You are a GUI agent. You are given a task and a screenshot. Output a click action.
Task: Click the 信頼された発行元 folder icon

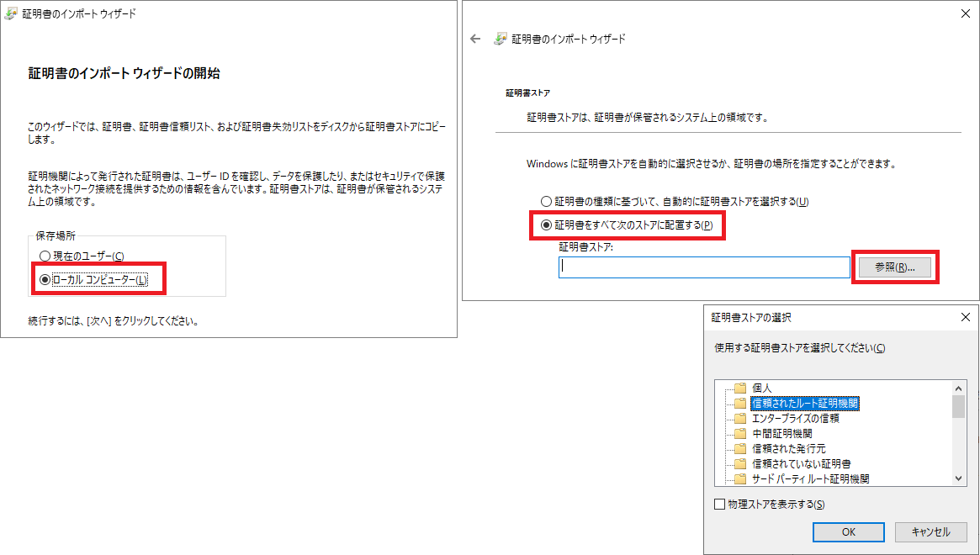(740, 448)
